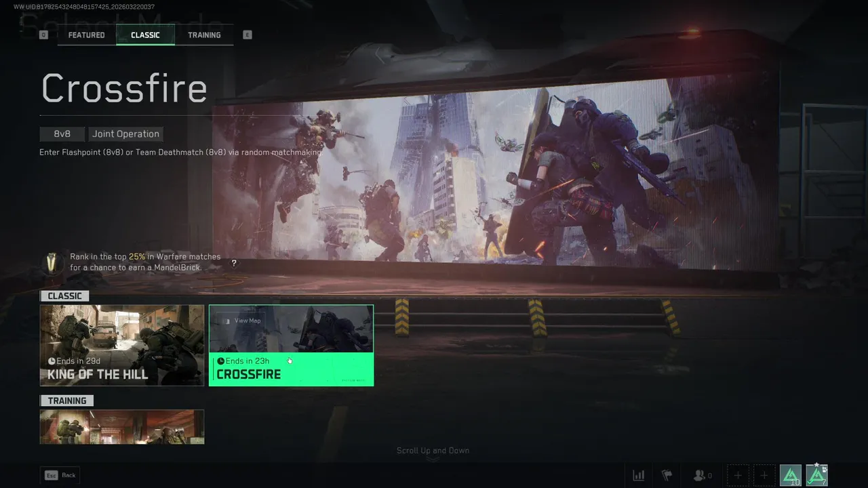This screenshot has width=868, height=488.
Task: Select the player avatar marked 10
Action: coord(791,476)
